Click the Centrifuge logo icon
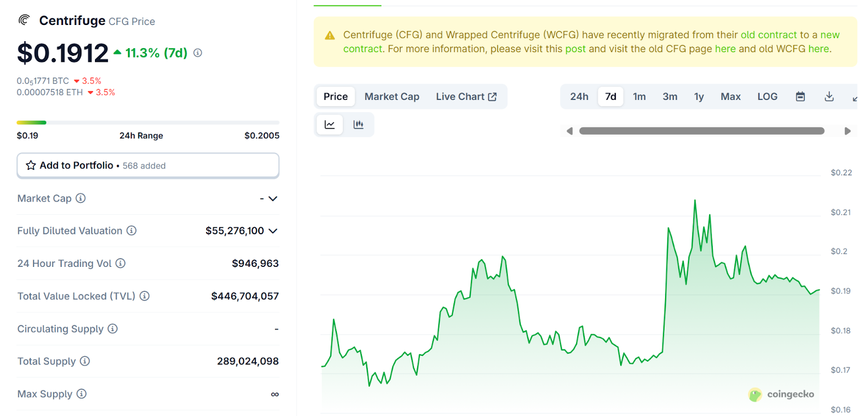This screenshot has width=868, height=416. [x=24, y=20]
